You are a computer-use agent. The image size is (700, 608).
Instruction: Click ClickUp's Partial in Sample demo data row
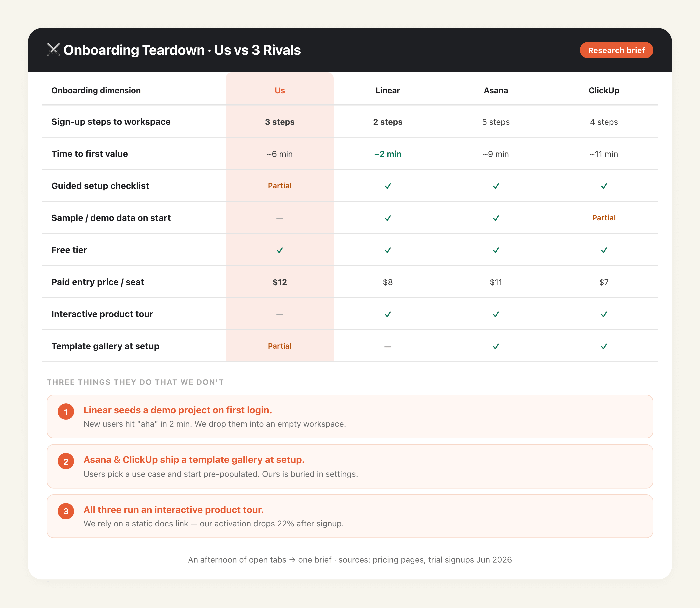click(604, 218)
